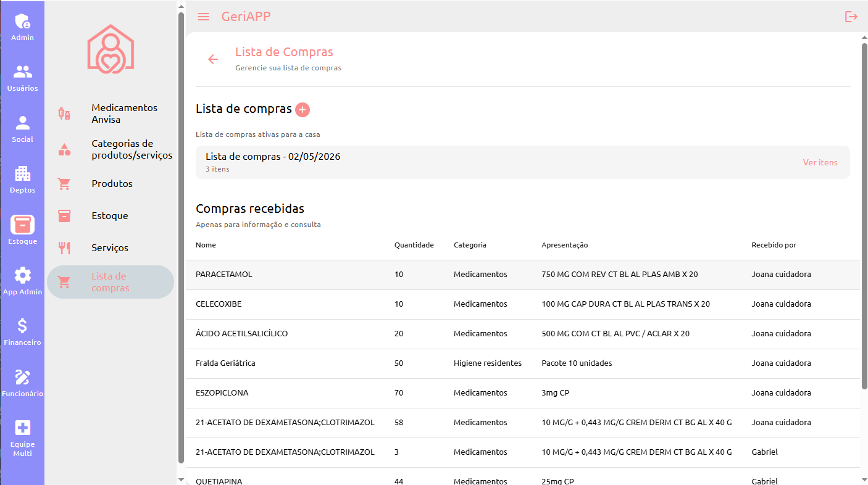Click 3mg CP presentation cell

click(555, 393)
